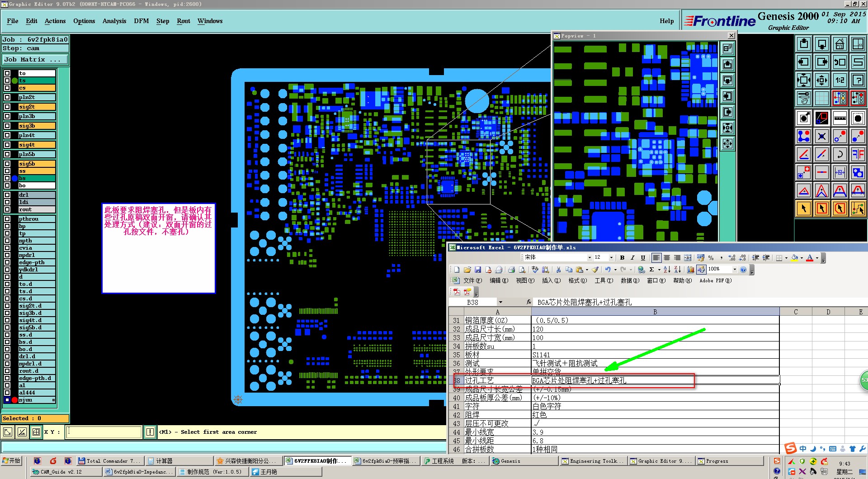Click Excel chart wizard icon

pyautogui.click(x=690, y=270)
